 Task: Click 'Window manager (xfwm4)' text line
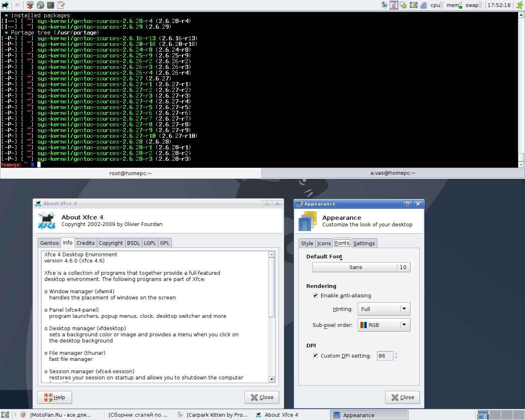tap(80, 291)
